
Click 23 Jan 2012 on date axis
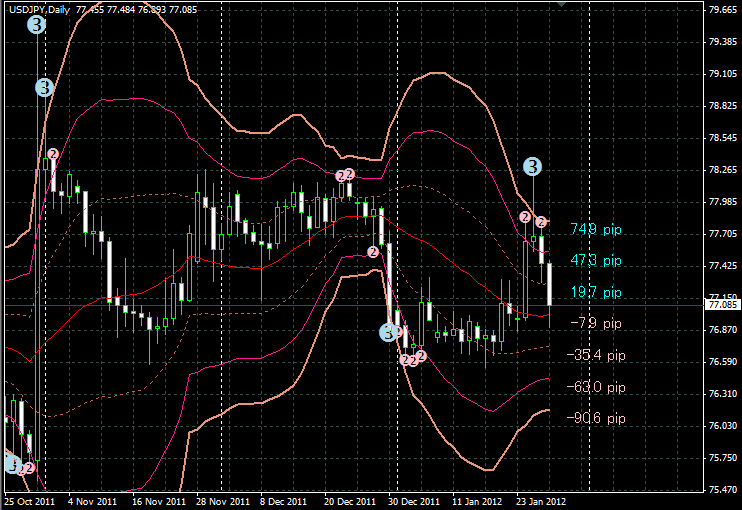tap(541, 501)
